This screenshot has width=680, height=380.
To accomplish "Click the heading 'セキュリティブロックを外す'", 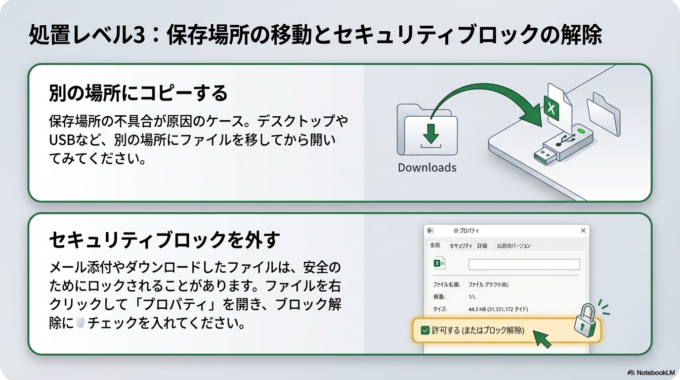I will [x=164, y=239].
